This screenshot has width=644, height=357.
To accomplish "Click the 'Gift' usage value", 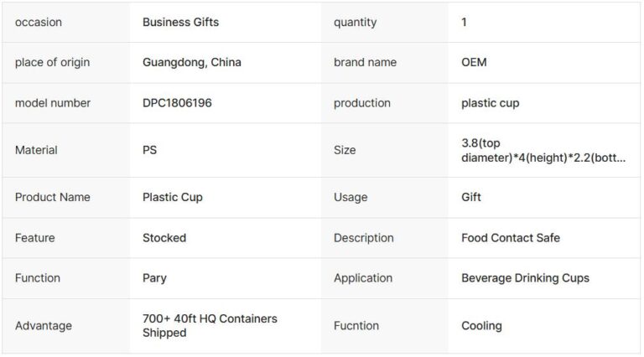I will 471,198.
